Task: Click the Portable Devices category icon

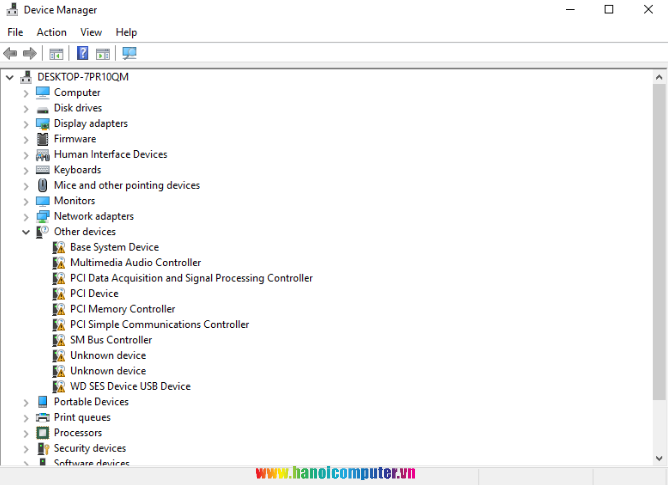Action: [43, 402]
